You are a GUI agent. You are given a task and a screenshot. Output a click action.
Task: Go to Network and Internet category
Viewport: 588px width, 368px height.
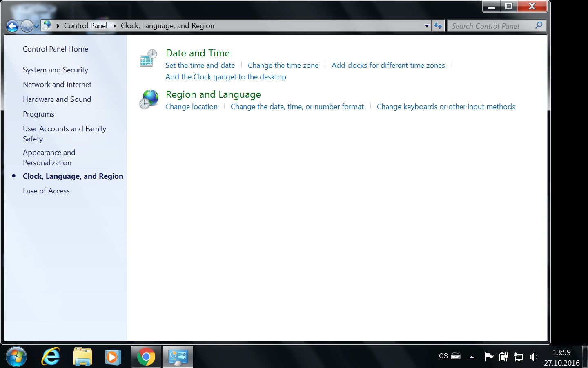57,85
